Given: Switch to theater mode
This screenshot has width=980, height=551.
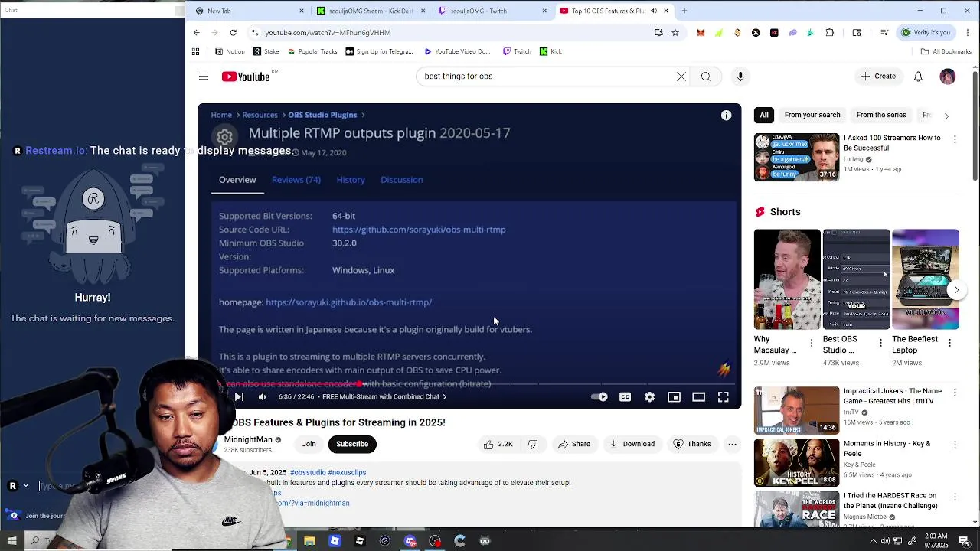Looking at the screenshot, I should tap(698, 397).
